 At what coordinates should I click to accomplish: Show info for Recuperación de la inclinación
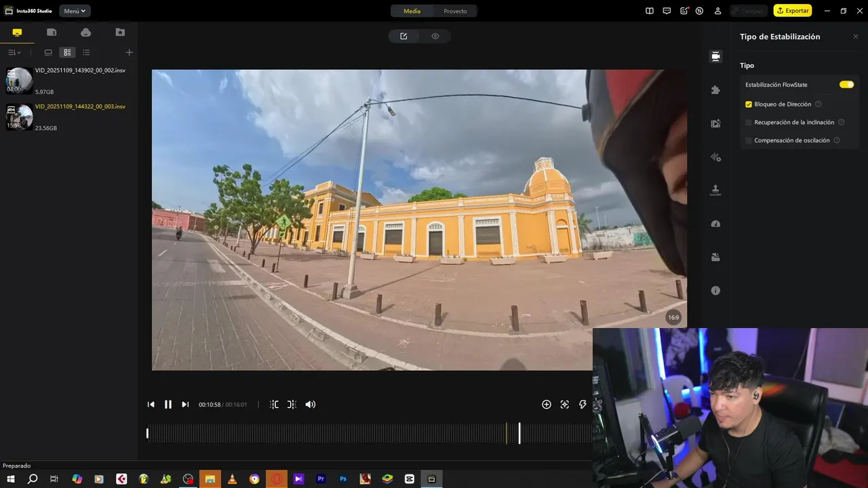(842, 123)
